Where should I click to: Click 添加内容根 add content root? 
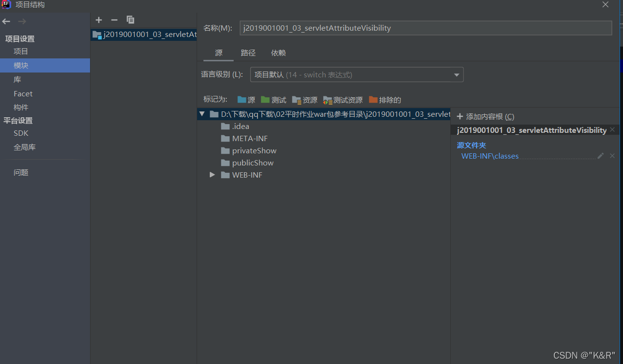coord(485,117)
